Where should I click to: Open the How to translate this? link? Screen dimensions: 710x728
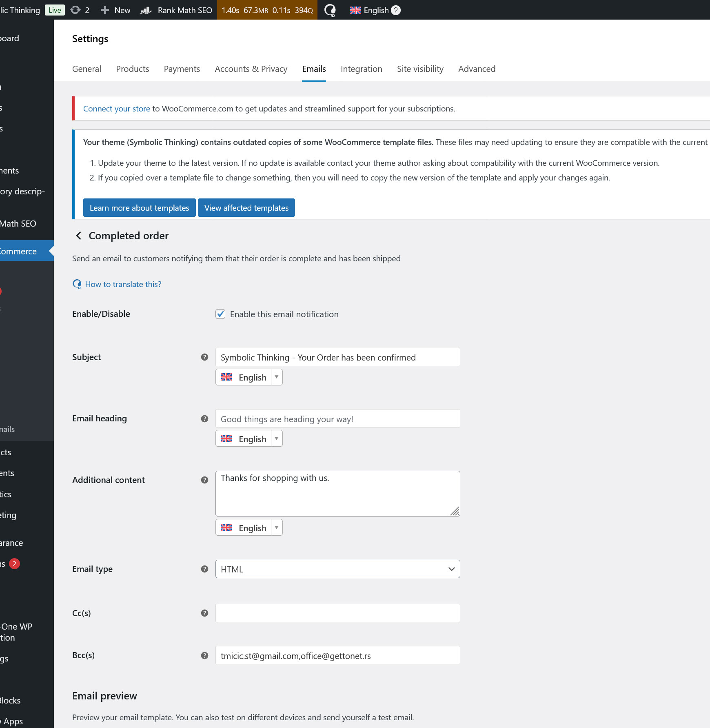click(x=123, y=284)
